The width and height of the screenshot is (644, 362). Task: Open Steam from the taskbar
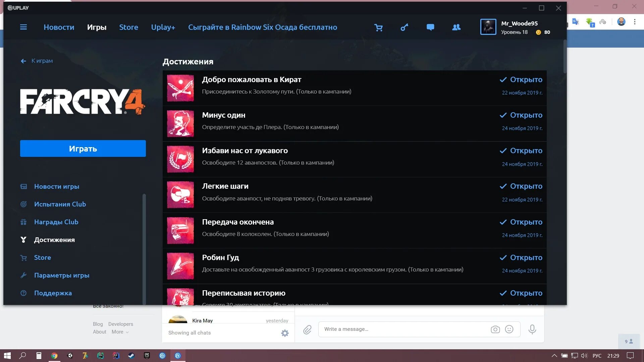(131, 356)
